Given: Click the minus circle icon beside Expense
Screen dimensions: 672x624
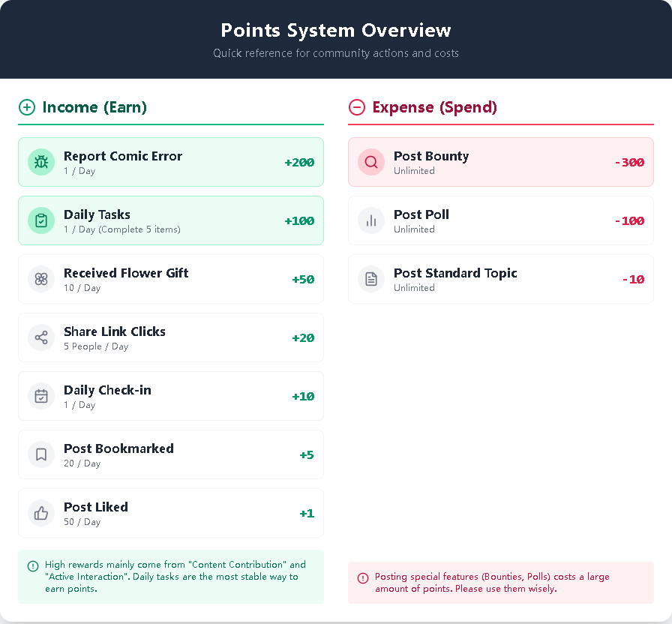Looking at the screenshot, I should click(357, 107).
